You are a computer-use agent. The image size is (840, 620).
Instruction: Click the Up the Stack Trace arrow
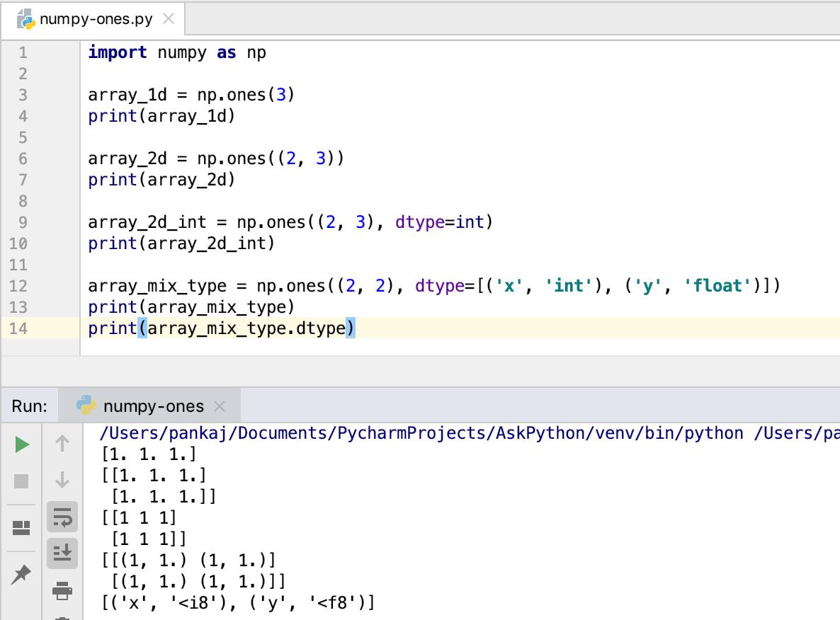pos(61,444)
